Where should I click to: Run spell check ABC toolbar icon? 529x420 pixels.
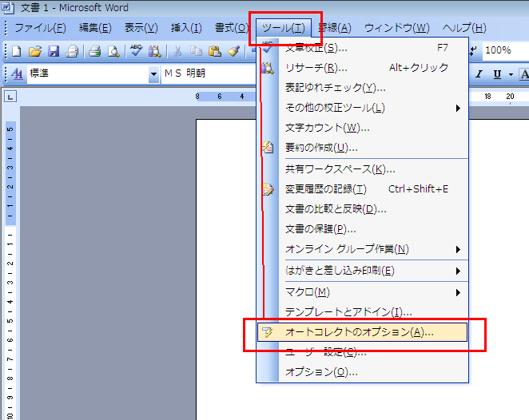[137, 50]
